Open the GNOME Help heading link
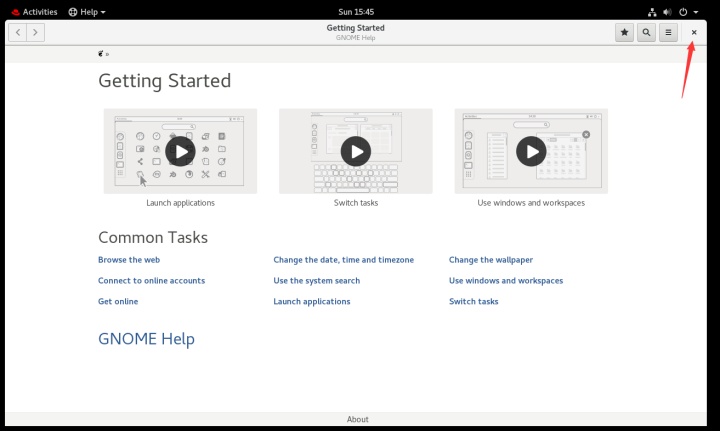Viewport: 720px width, 431px height. pyautogui.click(x=146, y=339)
